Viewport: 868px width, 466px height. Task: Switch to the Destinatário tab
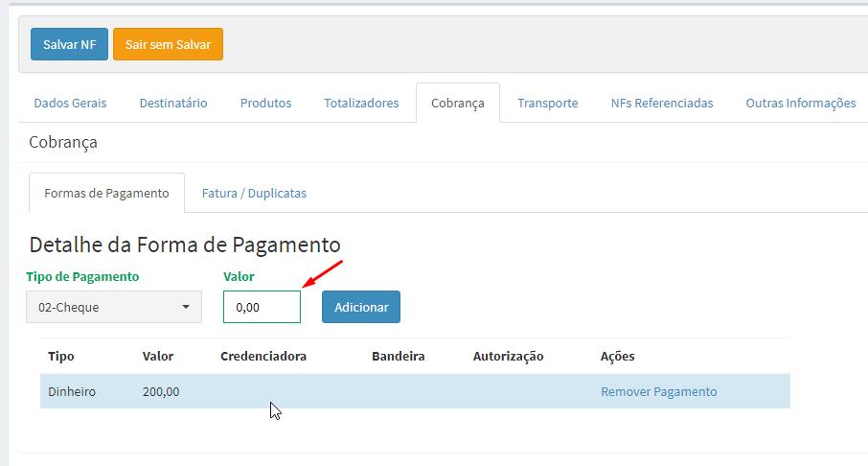pos(173,103)
